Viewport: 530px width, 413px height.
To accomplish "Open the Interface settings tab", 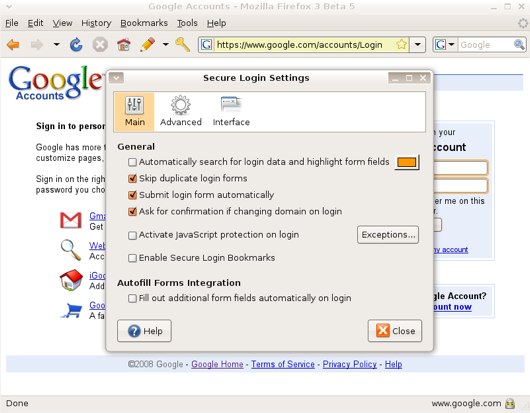I will click(231, 112).
